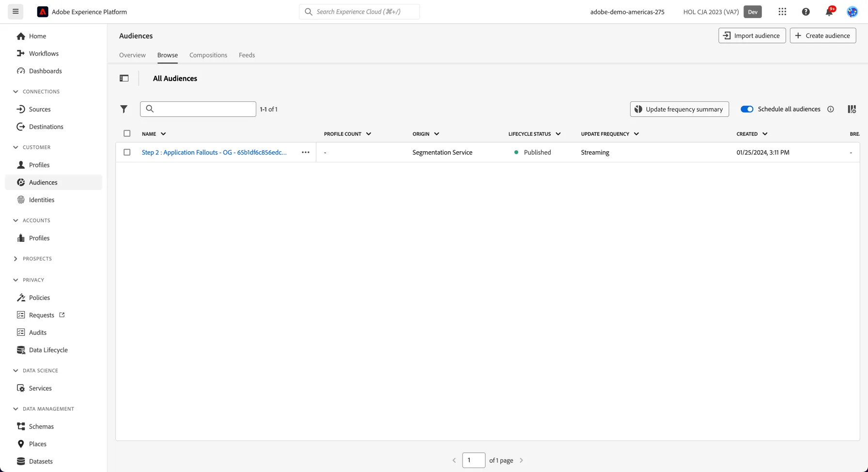Viewport: 868px width, 472px height.
Task: Open the user profile avatar
Action: 852,12
